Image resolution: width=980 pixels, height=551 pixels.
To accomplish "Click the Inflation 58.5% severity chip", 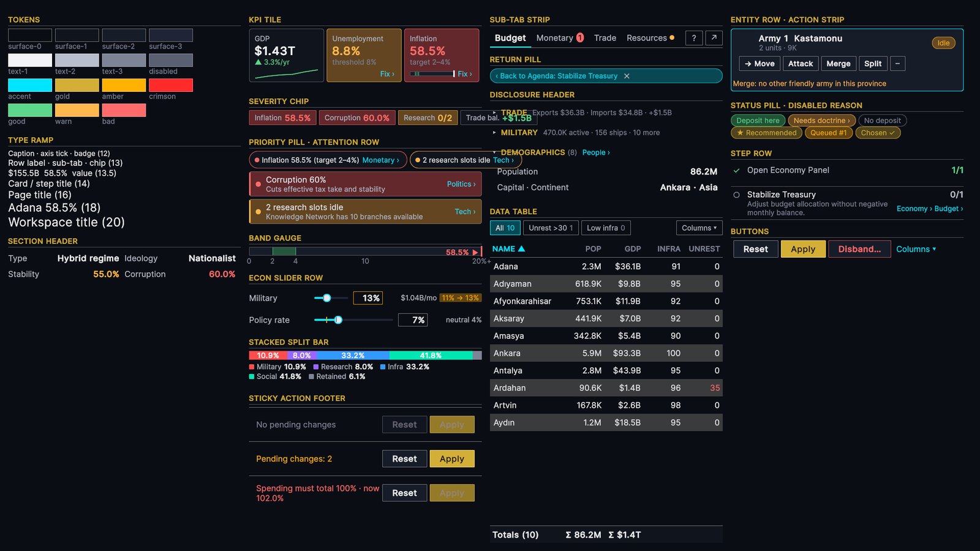I will [x=282, y=118].
